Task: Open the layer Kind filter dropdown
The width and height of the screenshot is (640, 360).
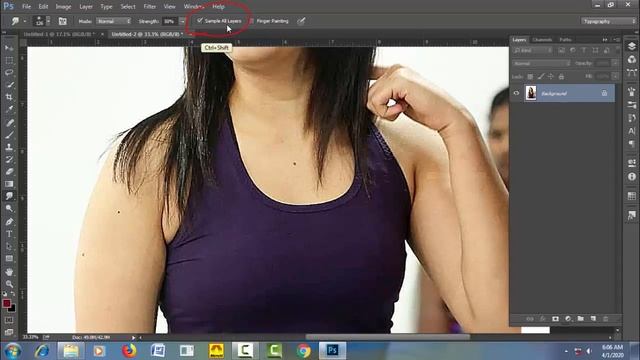Action: click(533, 51)
